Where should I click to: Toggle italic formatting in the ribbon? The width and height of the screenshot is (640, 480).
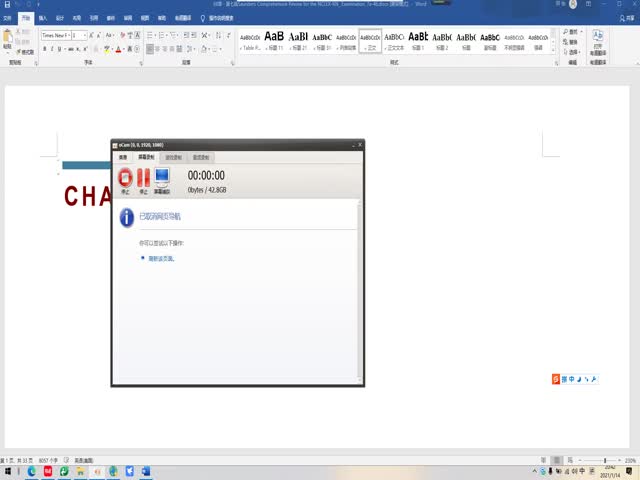click(53, 48)
